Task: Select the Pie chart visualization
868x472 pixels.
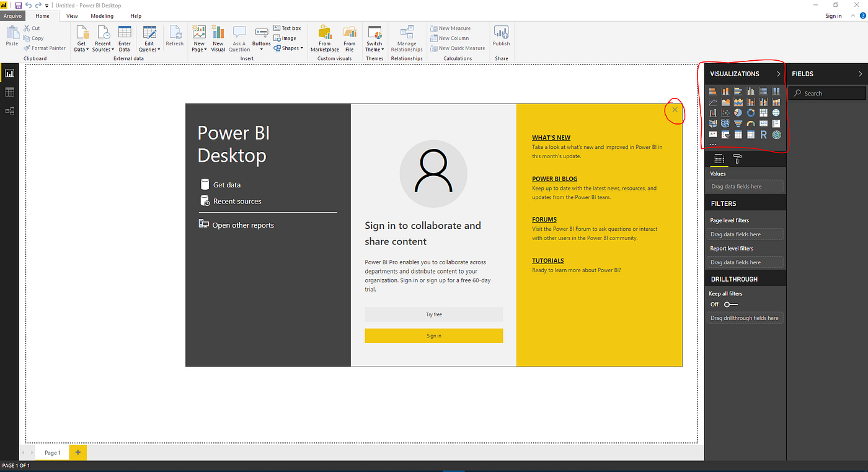Action: (x=738, y=112)
